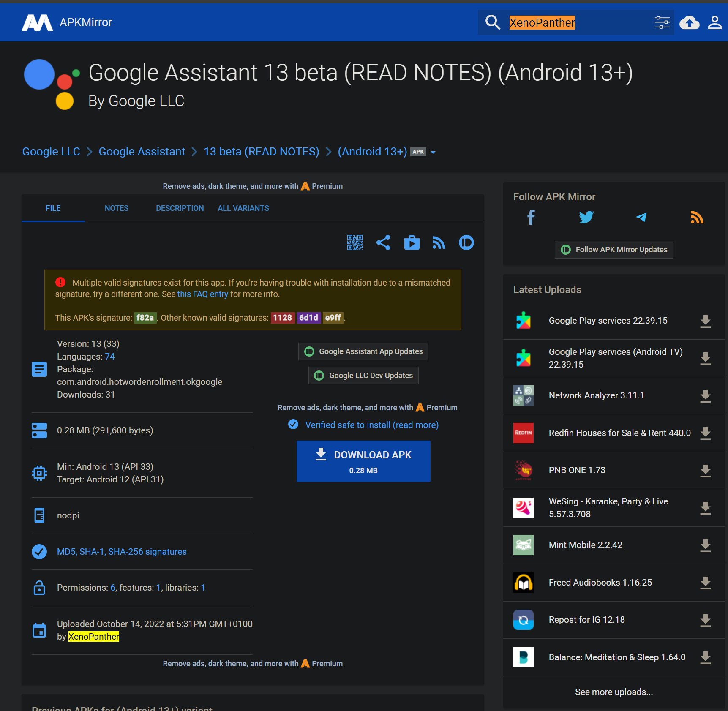Open the DESCRIPTION tab
The image size is (728, 711).
click(180, 208)
